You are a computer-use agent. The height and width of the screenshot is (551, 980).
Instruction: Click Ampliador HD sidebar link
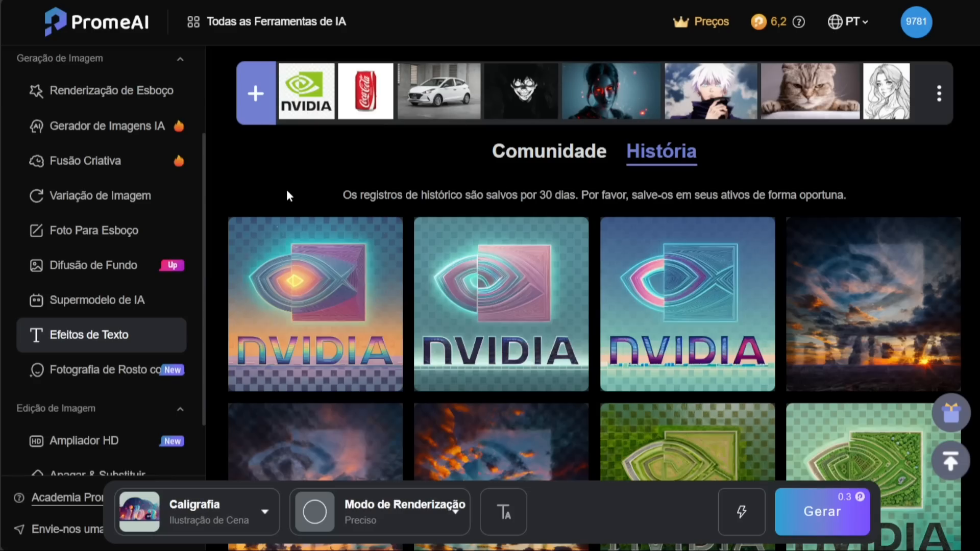point(84,441)
